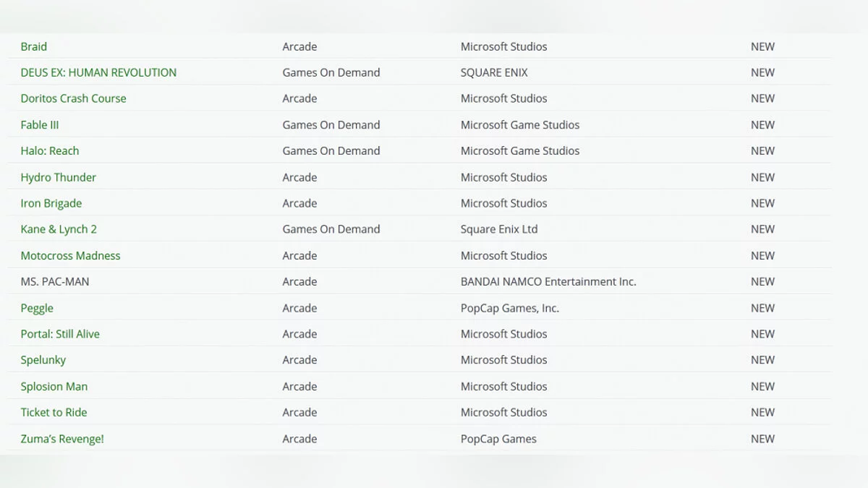Open the Iron Brigade link
The width and height of the screenshot is (868, 488).
pyautogui.click(x=51, y=203)
